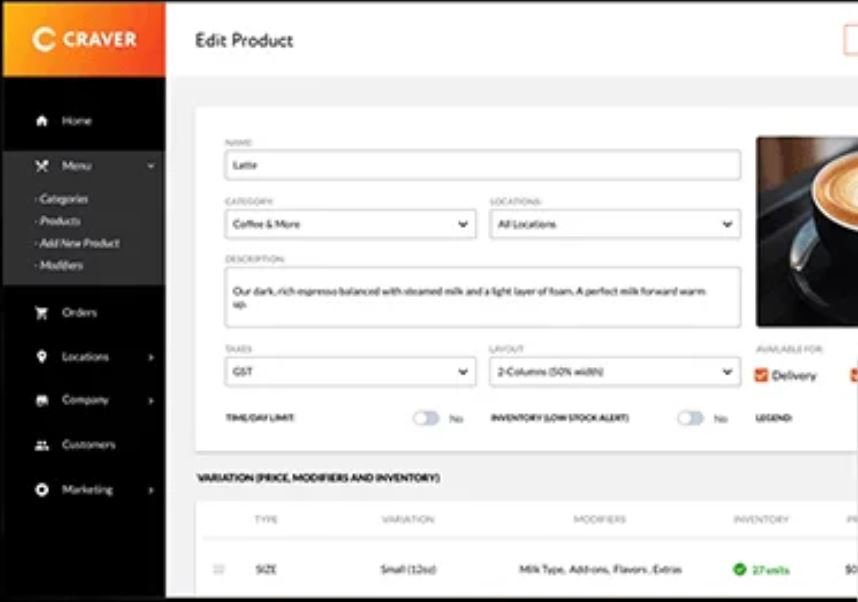858x602 pixels.
Task: Select the Home icon in the sidebar
Action: point(41,120)
